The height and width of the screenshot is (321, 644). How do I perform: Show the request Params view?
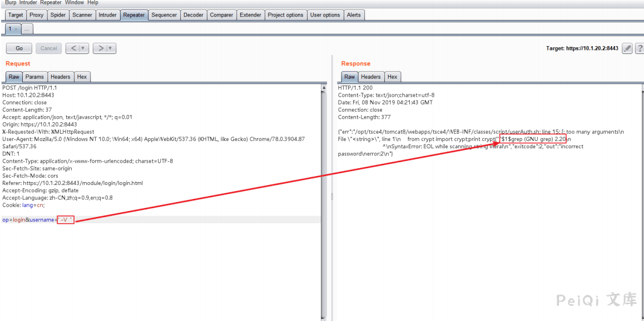point(34,77)
